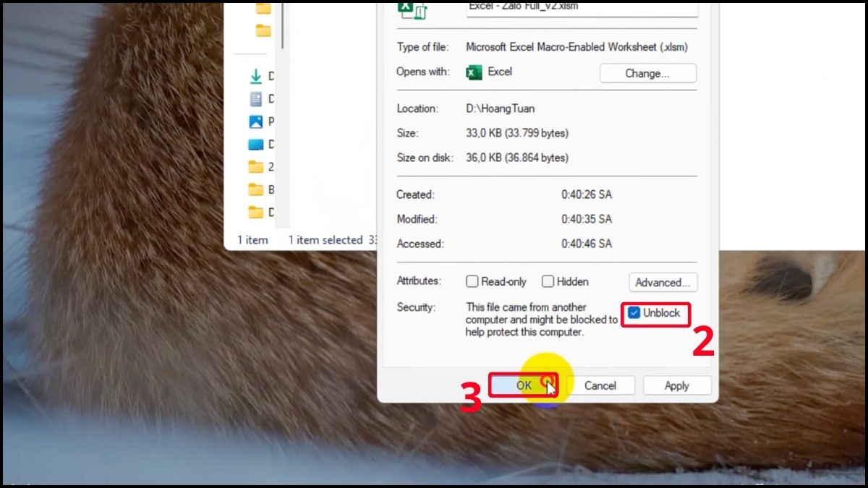The height and width of the screenshot is (488, 868).
Task: Select the Pictures icon in Explorer sidebar
Action: click(255, 121)
